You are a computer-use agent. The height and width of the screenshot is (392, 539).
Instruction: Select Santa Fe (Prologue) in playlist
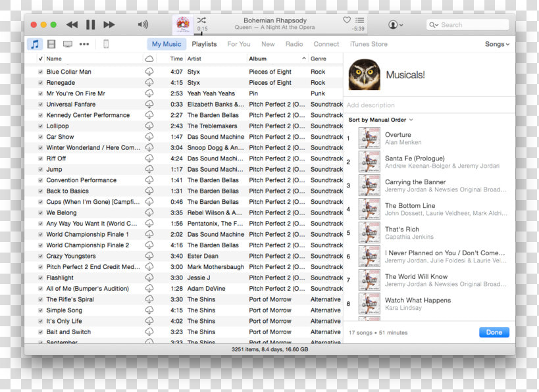430,162
